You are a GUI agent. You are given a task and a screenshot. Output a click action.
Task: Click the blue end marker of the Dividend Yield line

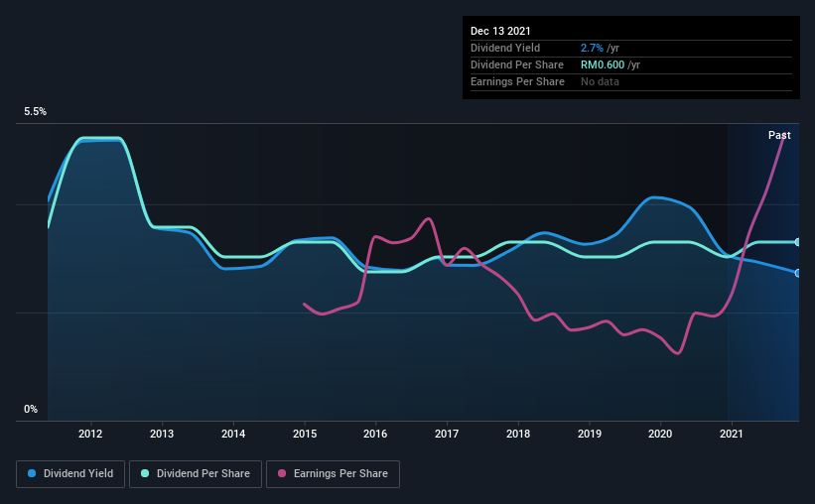(797, 273)
